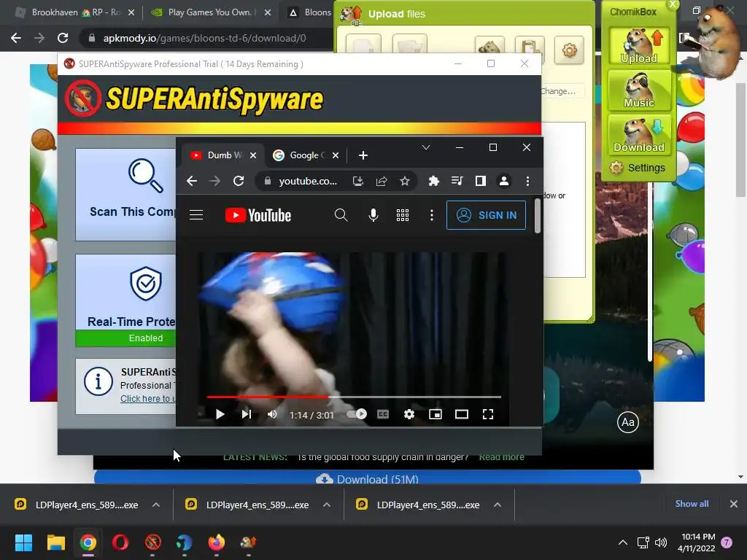Image resolution: width=747 pixels, height=560 pixels.
Task: Click the Download (51M) button
Action: click(367, 478)
